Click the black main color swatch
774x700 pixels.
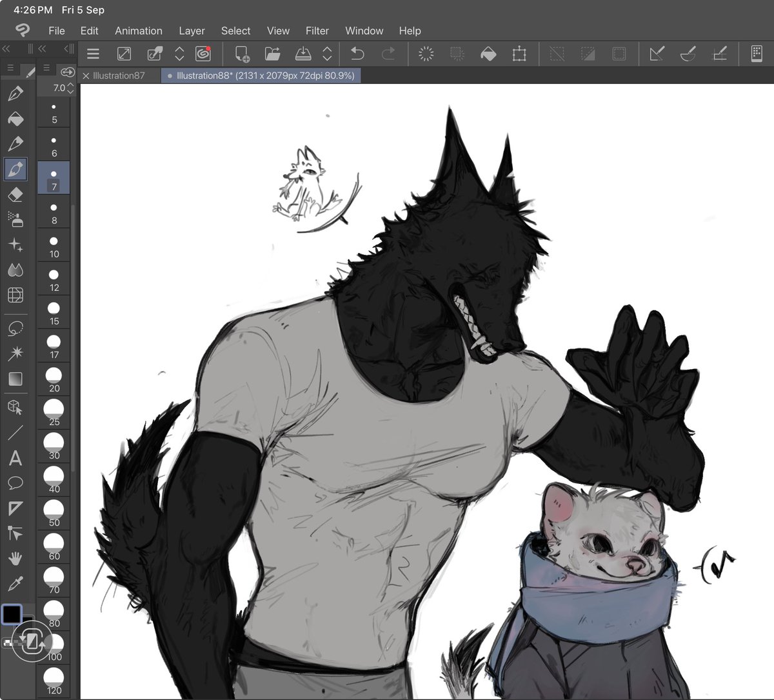[13, 614]
